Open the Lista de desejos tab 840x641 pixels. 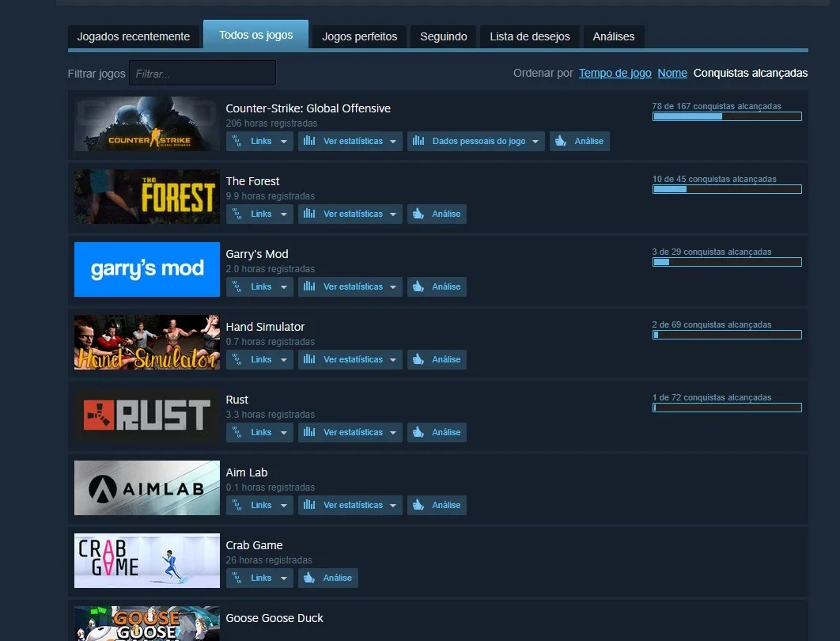(x=530, y=36)
